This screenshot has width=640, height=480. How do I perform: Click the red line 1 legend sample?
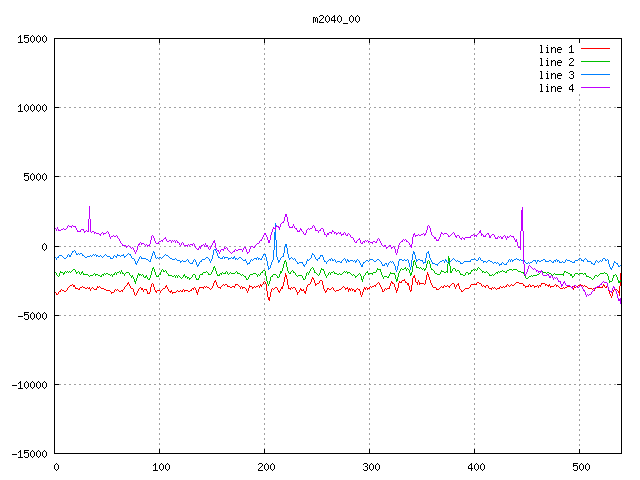tap(595, 49)
